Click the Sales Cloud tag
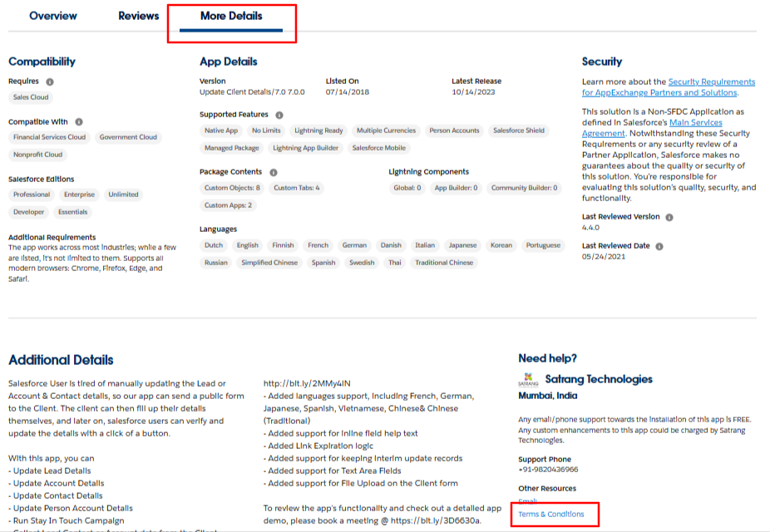This screenshot has width=770, height=532. pos(31,97)
